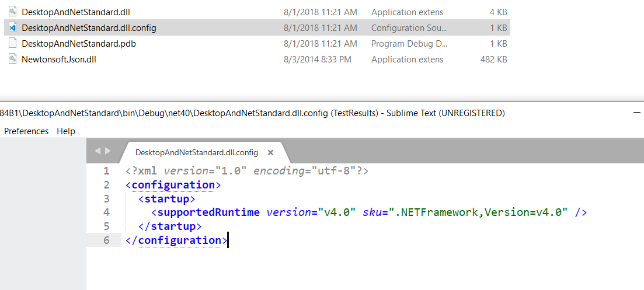Close the DesktopAndNetStandard.dll.config tab

click(x=270, y=153)
